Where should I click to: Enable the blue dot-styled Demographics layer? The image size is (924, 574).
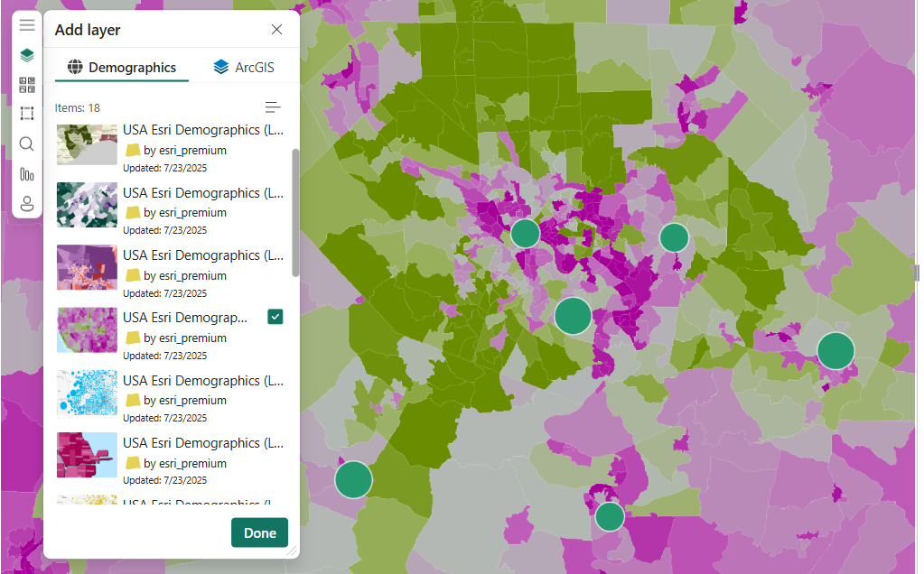tap(275, 380)
